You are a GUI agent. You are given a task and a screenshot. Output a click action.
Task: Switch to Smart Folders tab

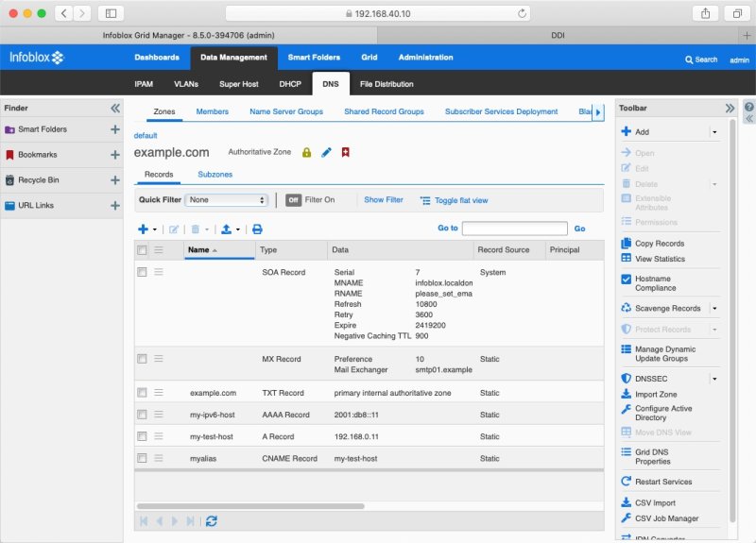[314, 58]
